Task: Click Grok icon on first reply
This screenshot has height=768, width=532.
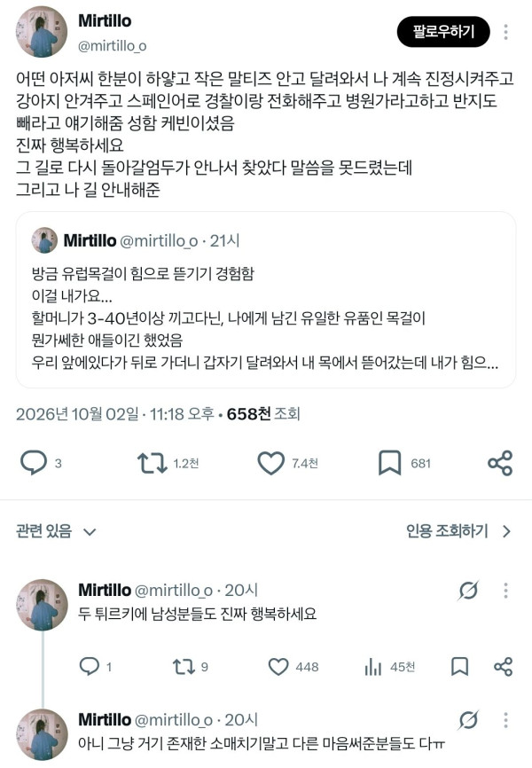Action: coord(468,591)
